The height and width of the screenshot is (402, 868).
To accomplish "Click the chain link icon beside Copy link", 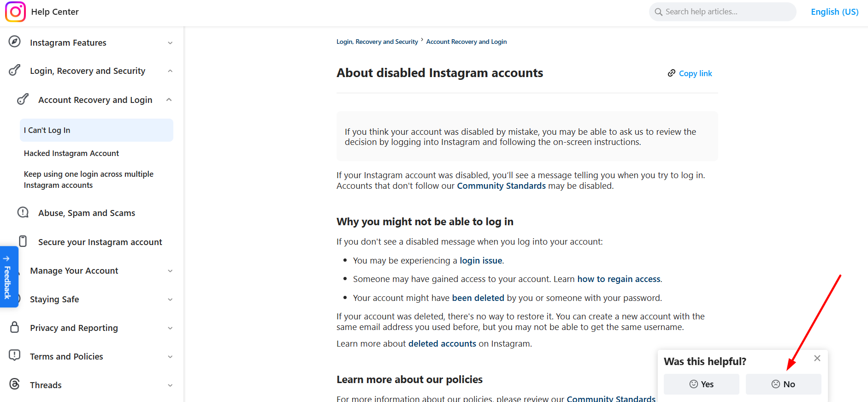I will (x=672, y=73).
